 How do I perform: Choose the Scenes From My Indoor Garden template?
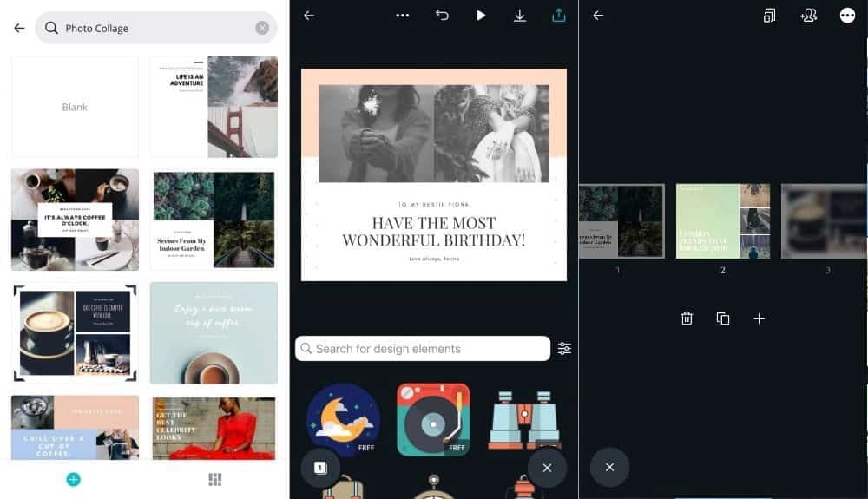214,220
